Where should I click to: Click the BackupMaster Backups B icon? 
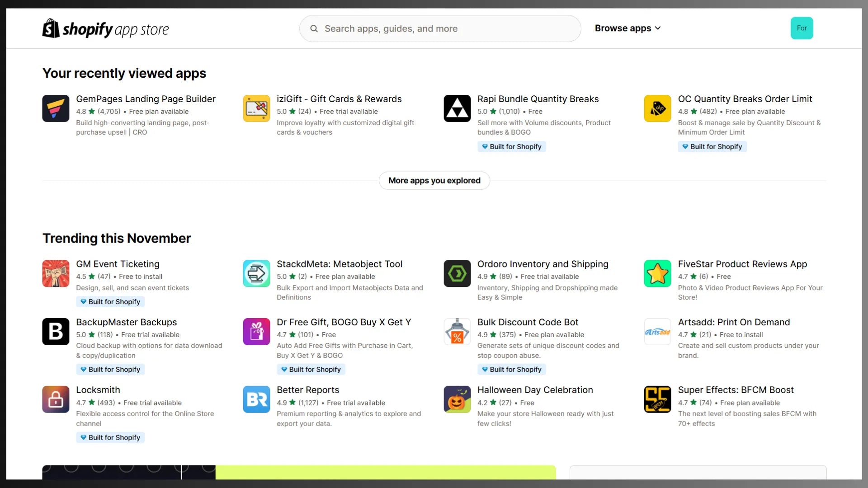pos(56,332)
